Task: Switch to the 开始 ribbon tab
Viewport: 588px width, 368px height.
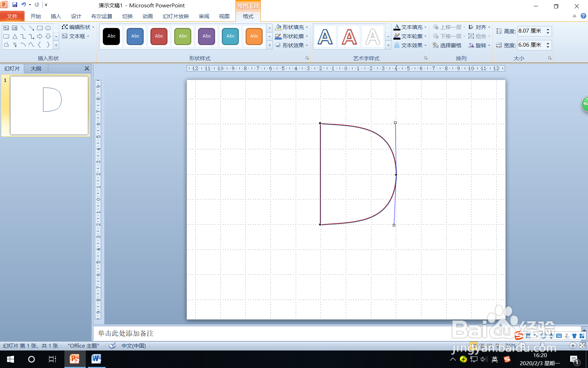Action: [x=36, y=16]
